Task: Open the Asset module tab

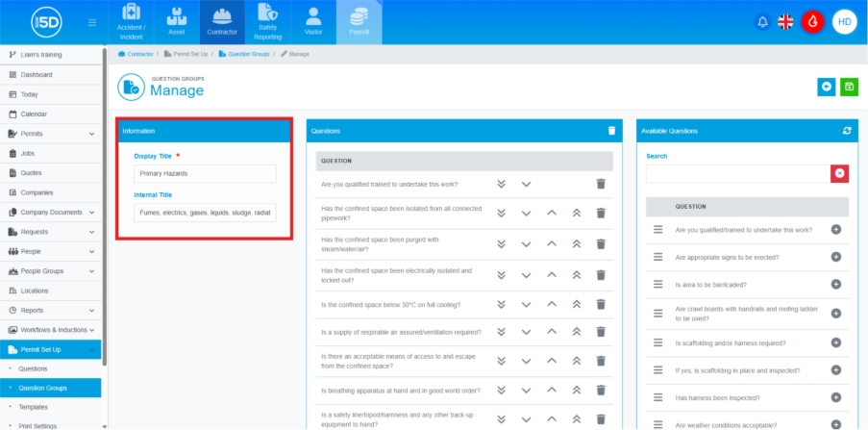Action: tap(177, 23)
